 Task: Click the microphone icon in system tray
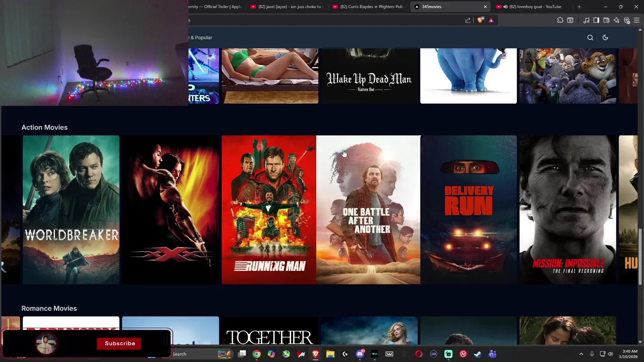coord(592,354)
